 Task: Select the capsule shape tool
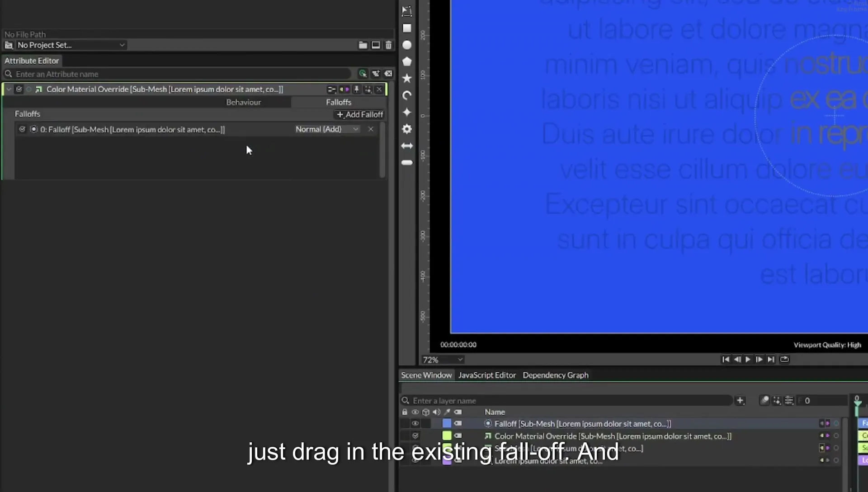407,163
